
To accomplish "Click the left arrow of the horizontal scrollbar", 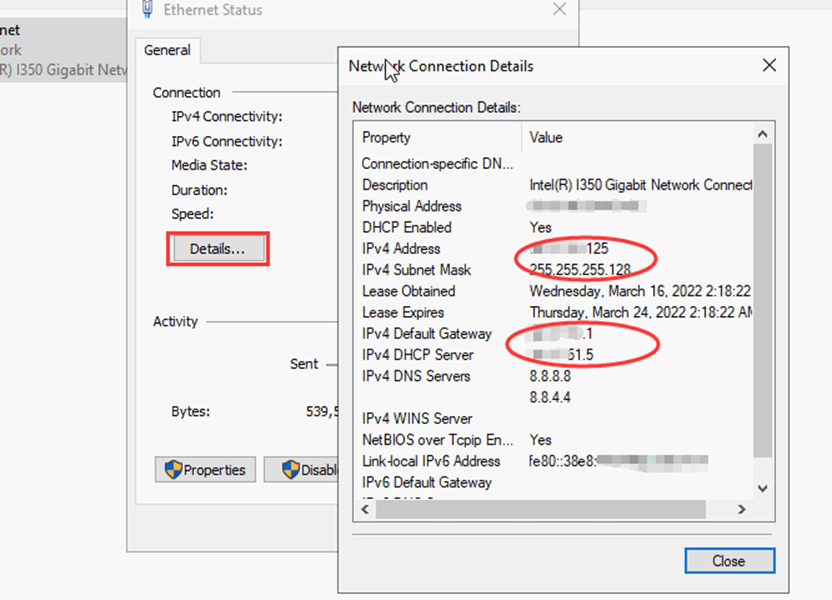I will [364, 509].
